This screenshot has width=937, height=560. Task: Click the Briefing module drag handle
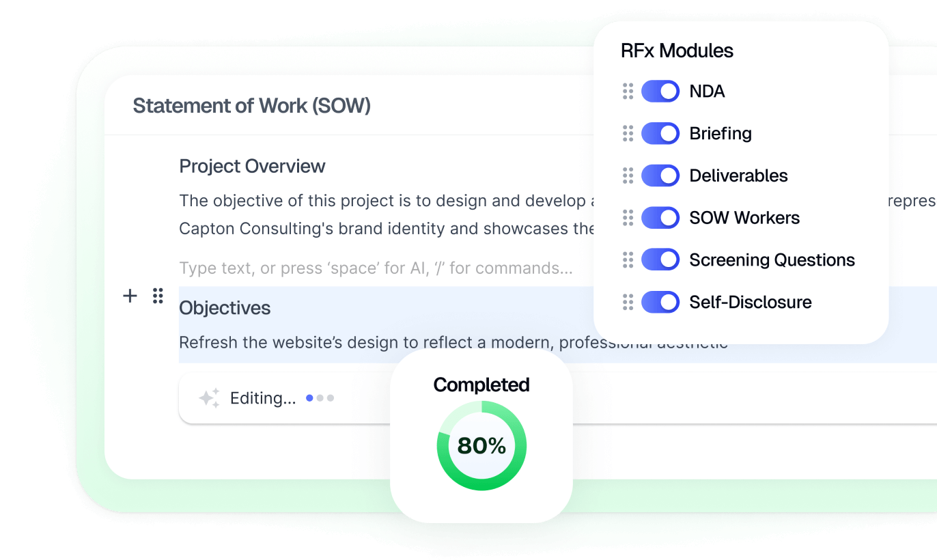click(628, 133)
